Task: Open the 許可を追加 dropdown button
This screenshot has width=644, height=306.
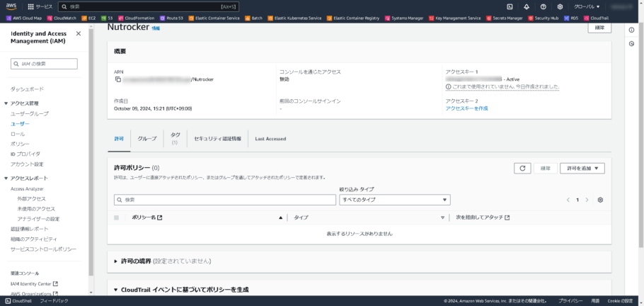Action: click(582, 168)
